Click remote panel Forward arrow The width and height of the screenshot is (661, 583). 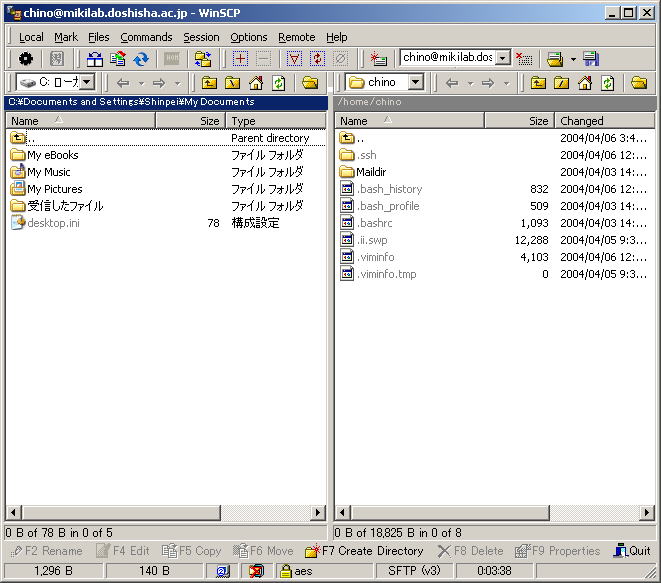pyautogui.click(x=488, y=83)
